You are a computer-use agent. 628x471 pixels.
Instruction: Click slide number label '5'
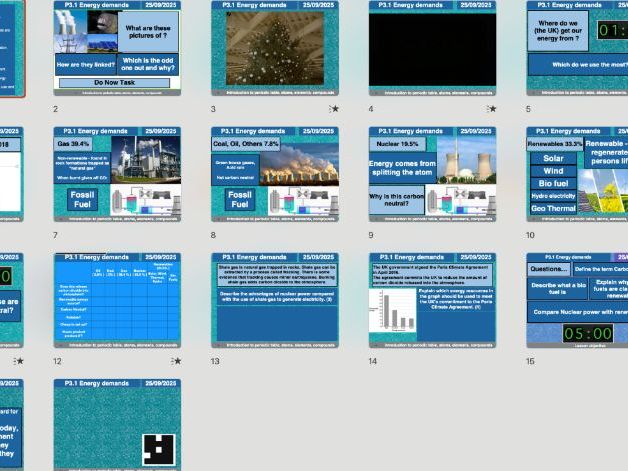(528, 109)
